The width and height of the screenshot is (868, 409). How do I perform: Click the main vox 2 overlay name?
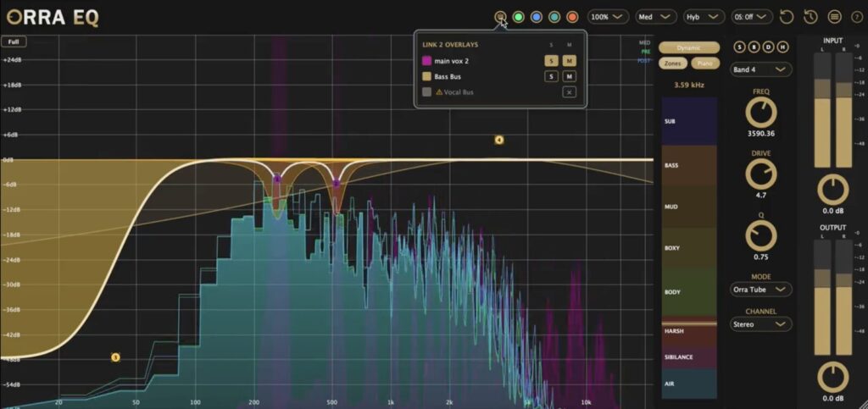tap(452, 61)
